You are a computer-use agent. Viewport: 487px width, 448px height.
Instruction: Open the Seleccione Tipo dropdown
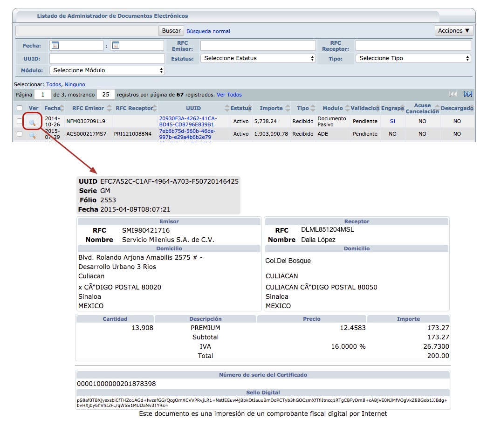(x=413, y=58)
